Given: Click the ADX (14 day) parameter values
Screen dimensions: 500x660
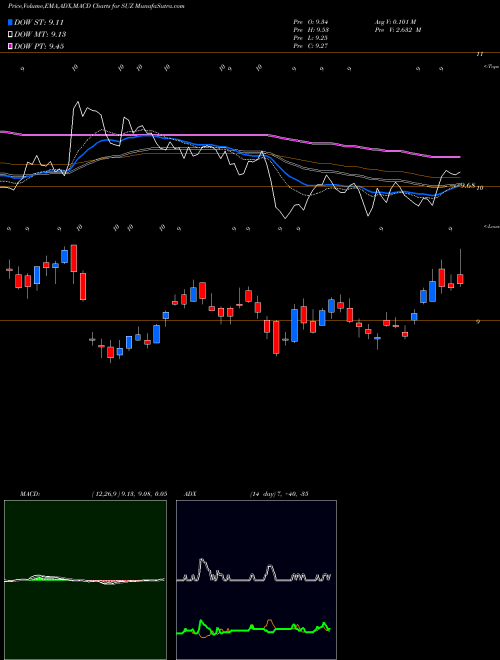Looking at the screenshot, I should (x=279, y=494).
